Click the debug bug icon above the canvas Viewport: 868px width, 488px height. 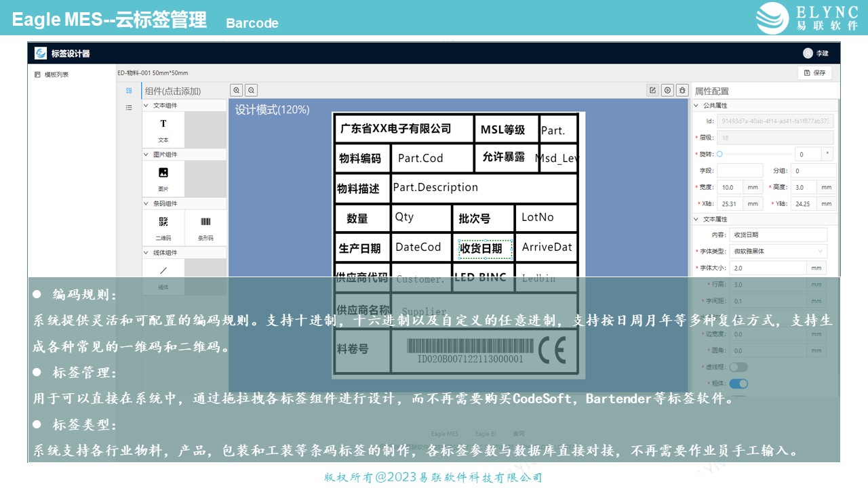682,90
